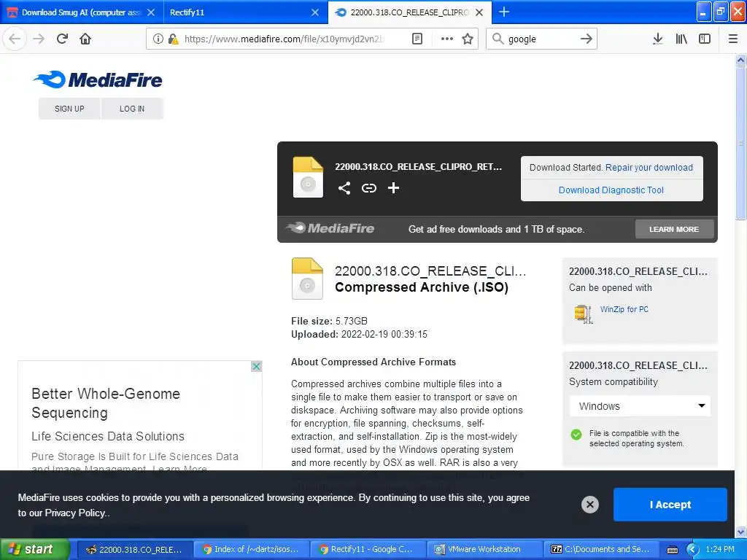
Task: Click the Better Whole-Genome Sequencing ad headline
Action: click(106, 402)
